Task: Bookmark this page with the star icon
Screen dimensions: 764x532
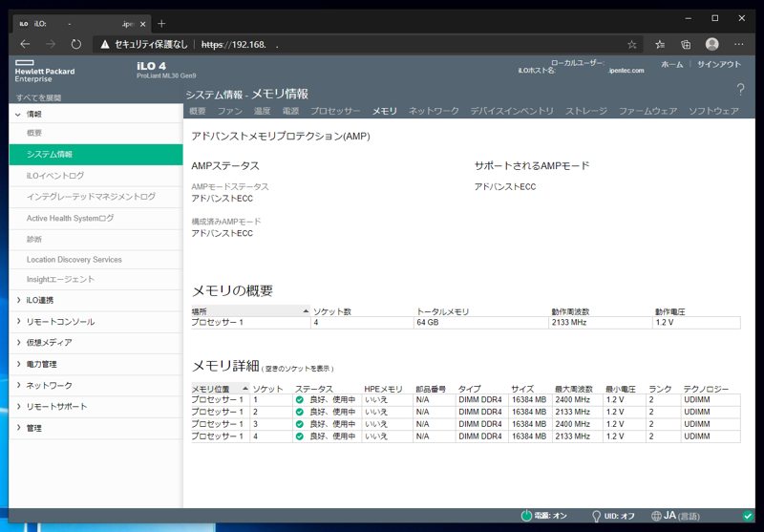Action: click(632, 45)
